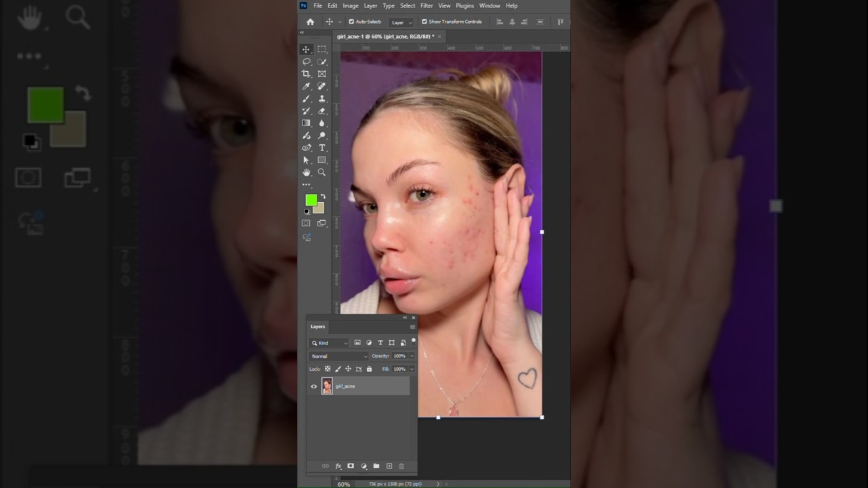This screenshot has width=868, height=488.
Task: Select the Blur tool
Action: click(321, 123)
